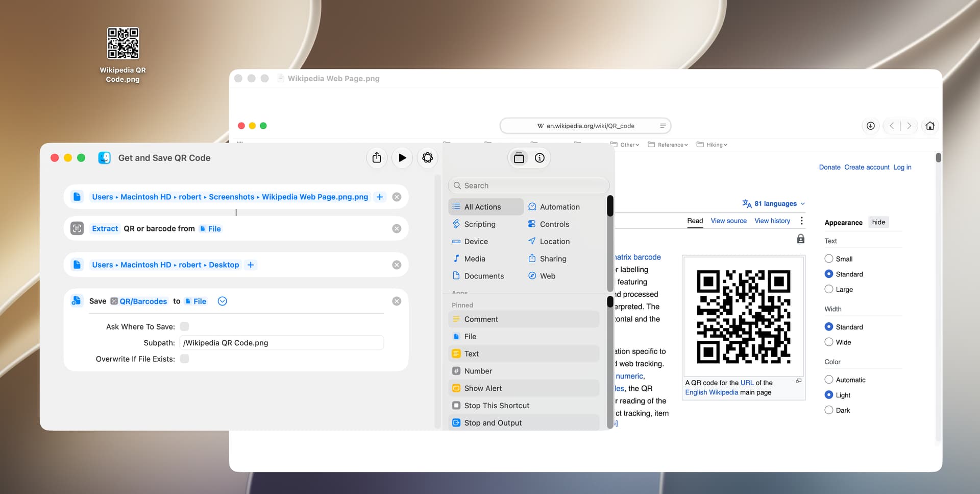Viewport: 980px width, 494px height.
Task: Click the Search actions field
Action: (529, 185)
